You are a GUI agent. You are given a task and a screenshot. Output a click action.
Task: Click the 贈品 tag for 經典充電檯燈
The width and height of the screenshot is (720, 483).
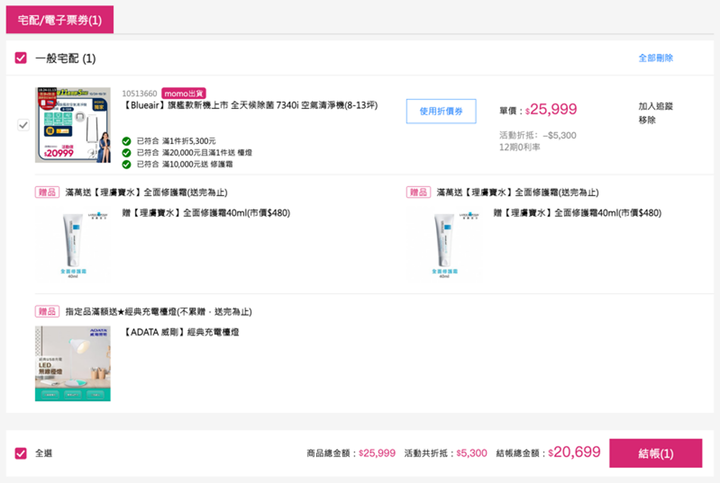pyautogui.click(x=47, y=311)
